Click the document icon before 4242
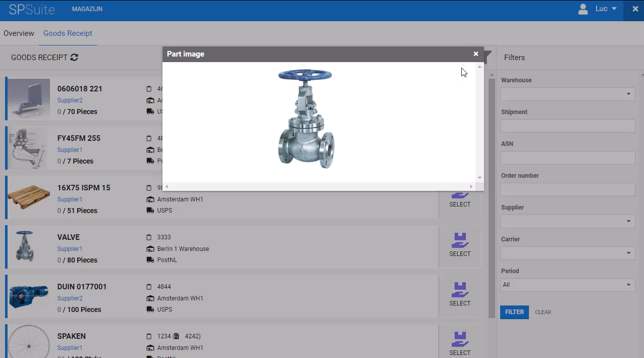The image size is (644, 358). point(176,336)
